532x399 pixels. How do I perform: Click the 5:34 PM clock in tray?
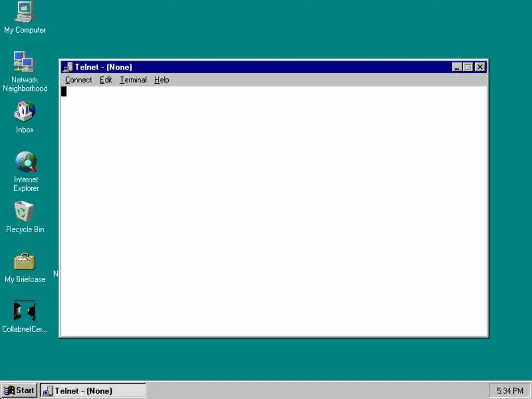point(510,391)
